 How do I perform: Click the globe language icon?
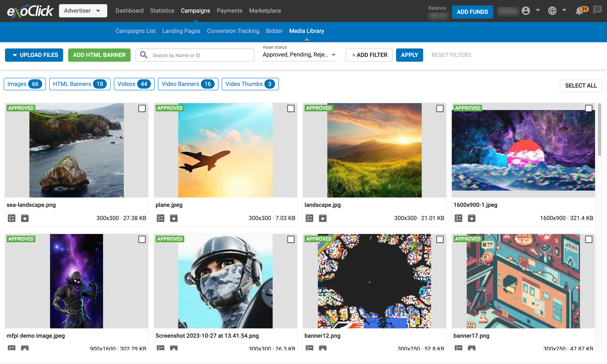552,11
